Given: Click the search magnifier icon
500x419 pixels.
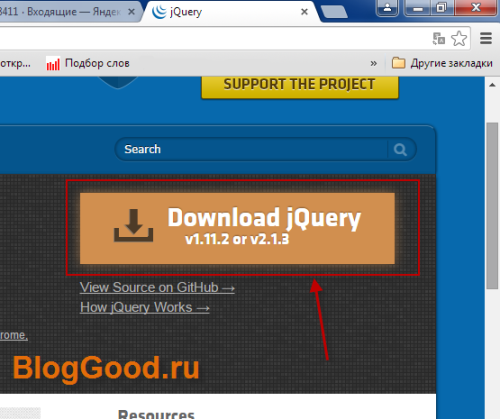Looking at the screenshot, I should [400, 150].
